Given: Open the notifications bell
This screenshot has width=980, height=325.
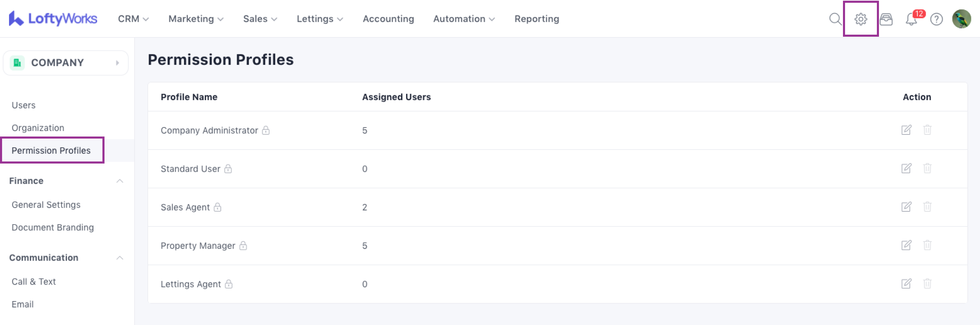Looking at the screenshot, I should pos(911,19).
